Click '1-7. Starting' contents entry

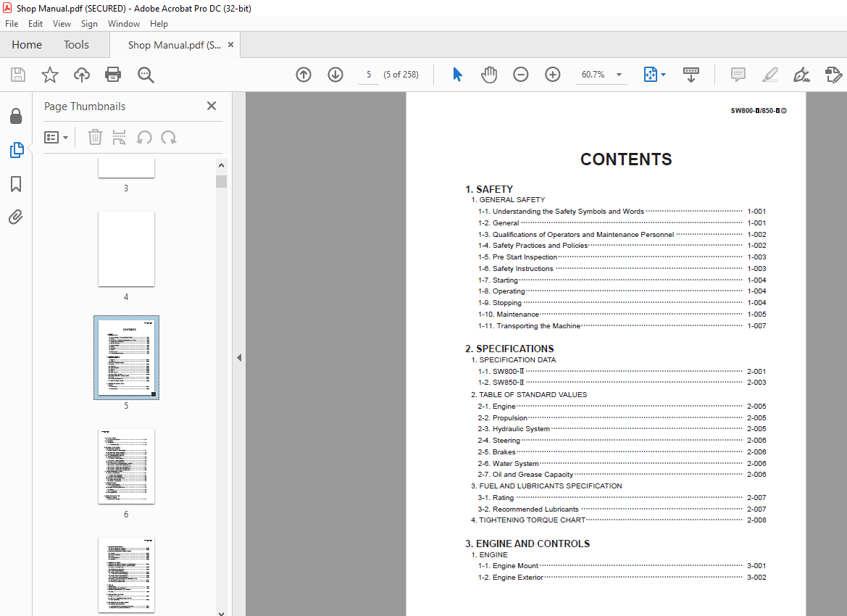(622, 280)
